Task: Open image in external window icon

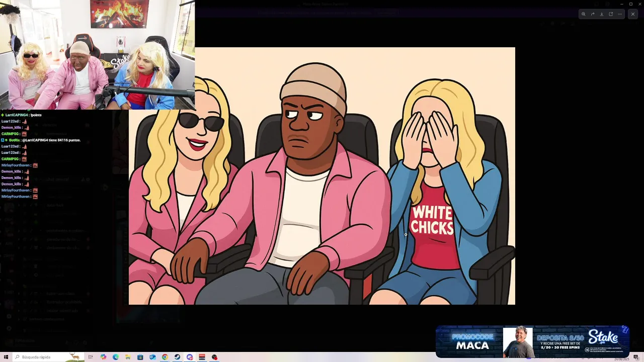Action: tap(611, 14)
